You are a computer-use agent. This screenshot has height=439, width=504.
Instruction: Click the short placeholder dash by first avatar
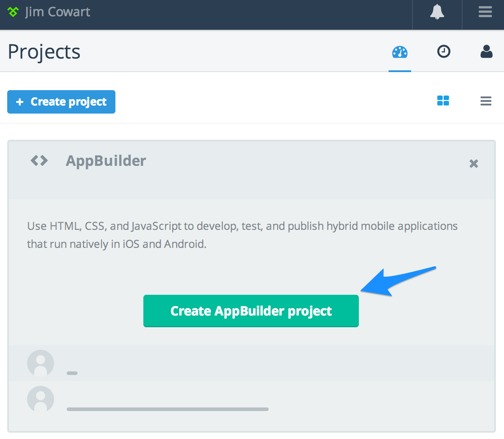coord(72,373)
